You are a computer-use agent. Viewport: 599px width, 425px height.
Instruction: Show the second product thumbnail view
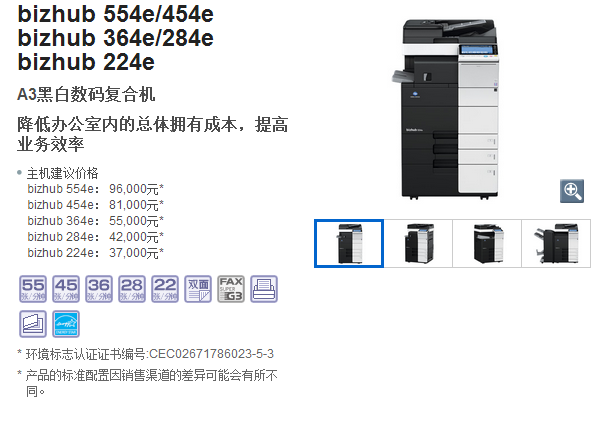pos(418,243)
